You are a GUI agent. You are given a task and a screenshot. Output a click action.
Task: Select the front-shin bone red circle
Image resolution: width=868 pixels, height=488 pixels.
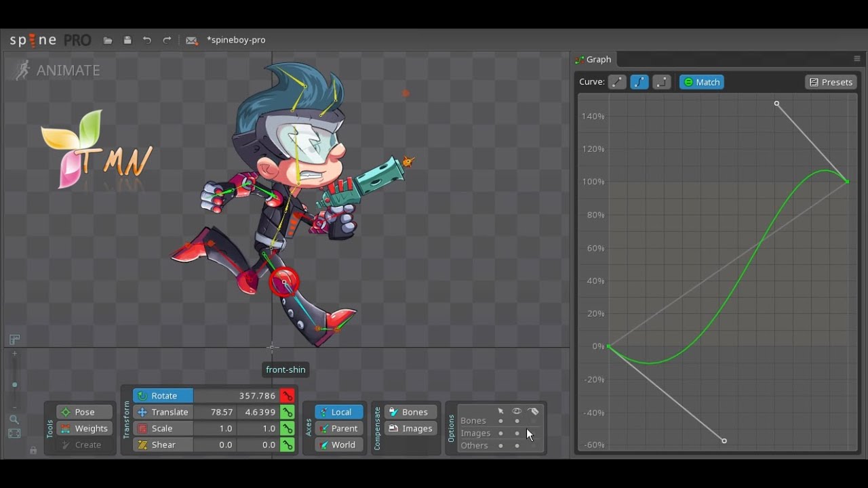[283, 282]
